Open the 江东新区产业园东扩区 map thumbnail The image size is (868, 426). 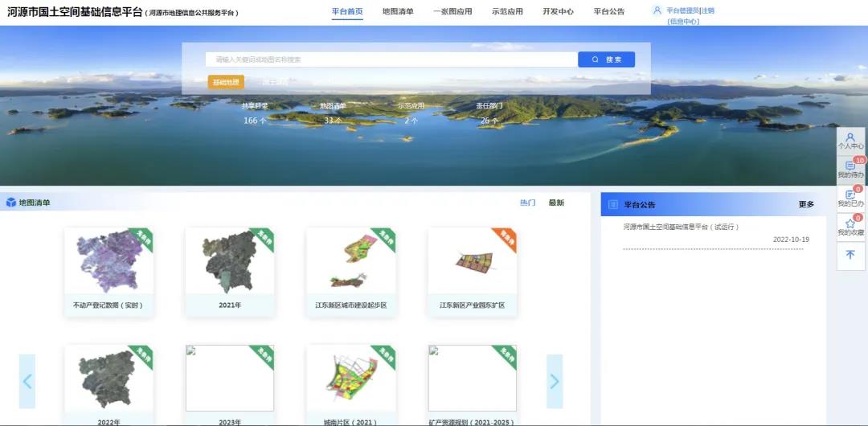473,261
